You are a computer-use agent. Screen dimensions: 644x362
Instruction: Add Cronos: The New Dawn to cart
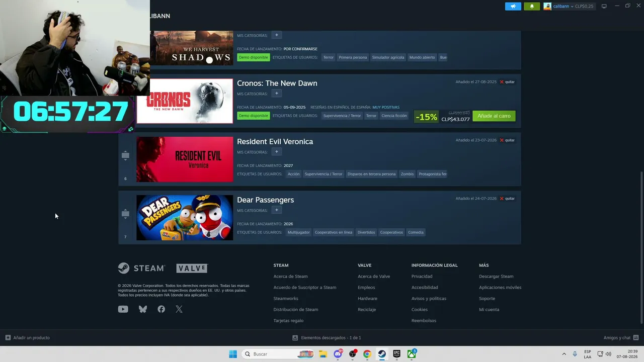click(x=494, y=116)
